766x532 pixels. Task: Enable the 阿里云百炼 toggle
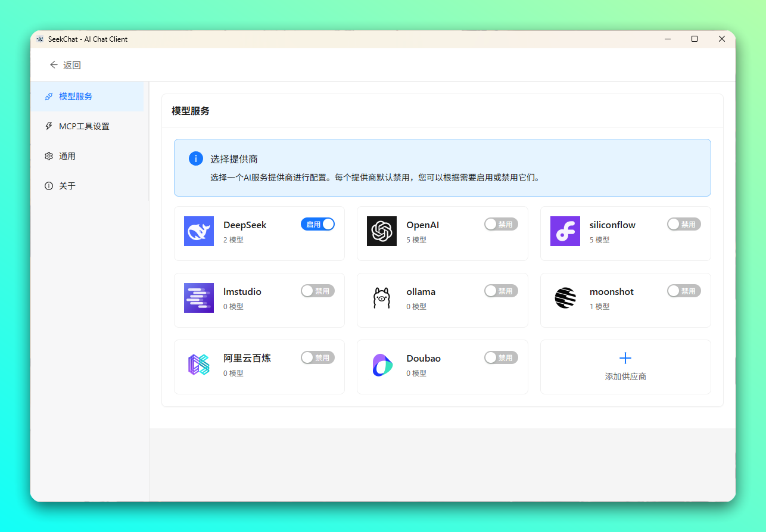click(x=318, y=357)
